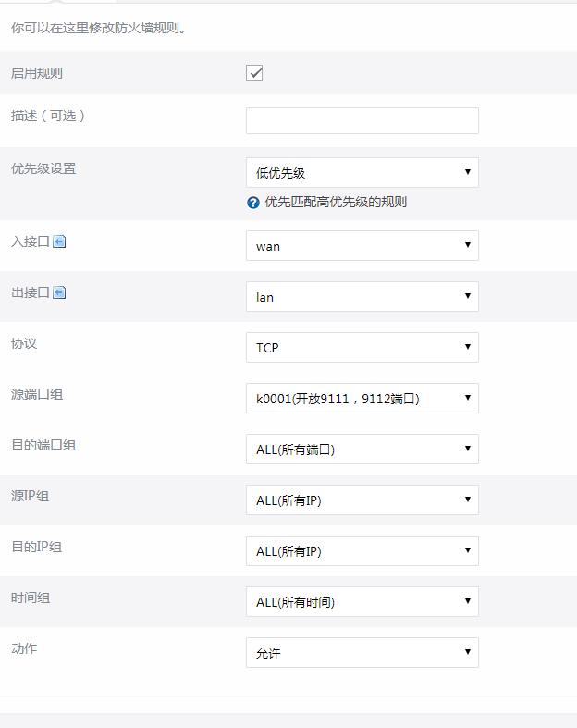Click the 你可以在这里修改防火墙规则 description text
Image resolution: width=577 pixels, height=728 pixels.
pyautogui.click(x=98, y=28)
